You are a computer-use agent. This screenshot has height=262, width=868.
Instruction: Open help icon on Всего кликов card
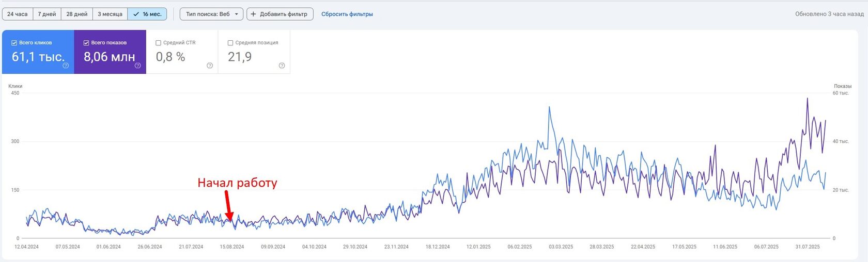[66, 65]
